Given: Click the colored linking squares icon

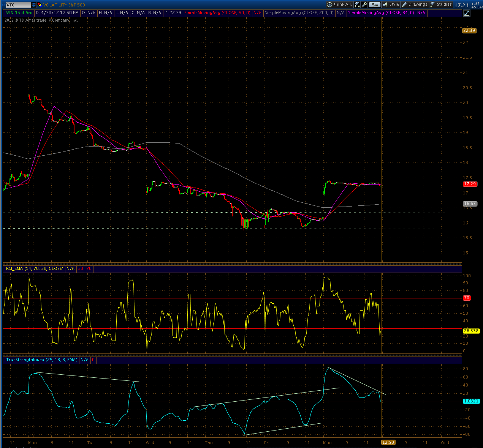Looking at the screenshot, I should (40, 5).
